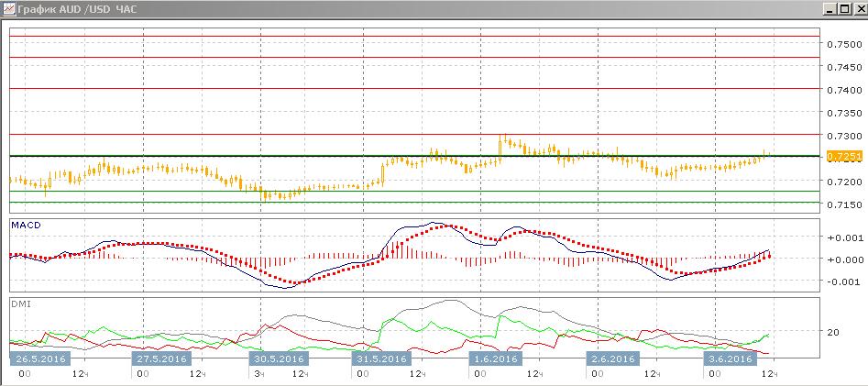Viewport: 868px width, 386px height.
Task: Click the window title 'График AUD /USD ЧАС'
Action: point(78,9)
